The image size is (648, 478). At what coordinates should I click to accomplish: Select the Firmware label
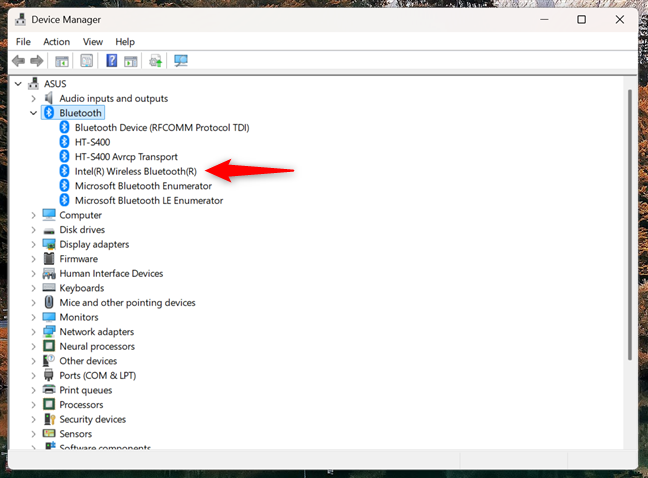pos(79,259)
